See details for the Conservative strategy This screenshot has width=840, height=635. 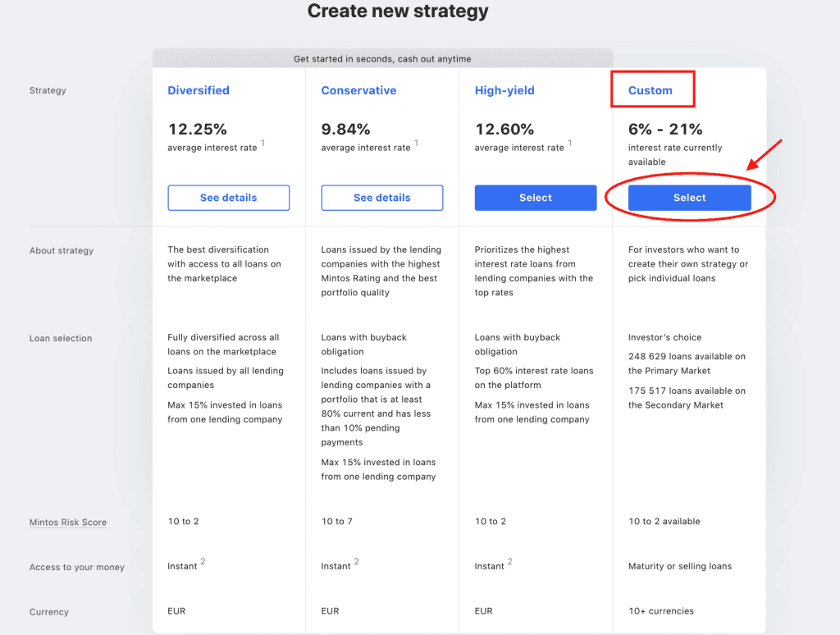click(x=382, y=198)
